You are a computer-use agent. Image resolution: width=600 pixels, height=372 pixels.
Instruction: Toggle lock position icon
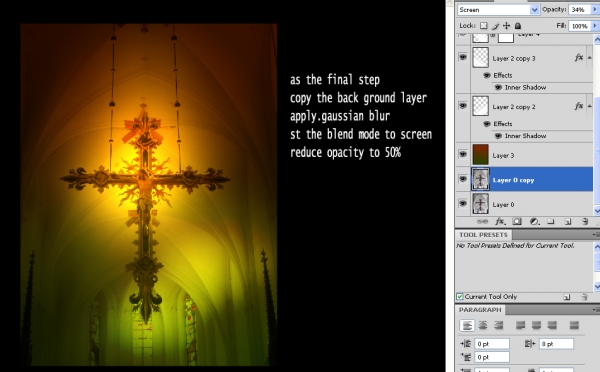[x=507, y=26]
